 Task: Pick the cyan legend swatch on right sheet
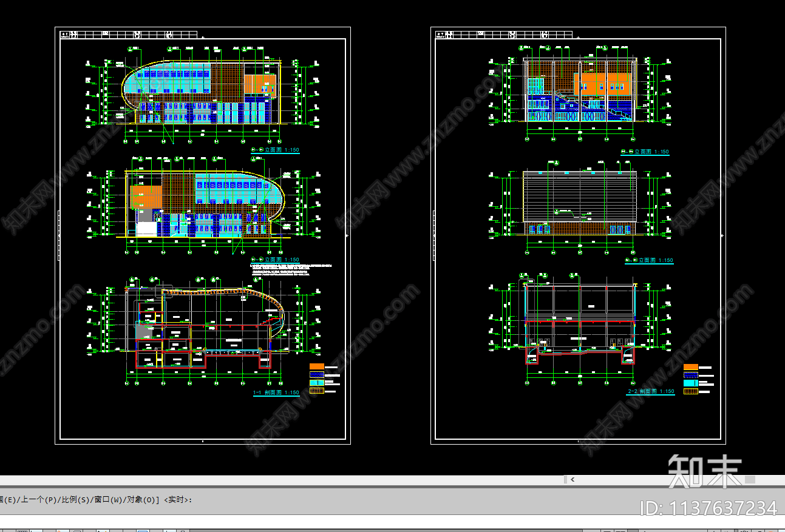[x=691, y=383]
